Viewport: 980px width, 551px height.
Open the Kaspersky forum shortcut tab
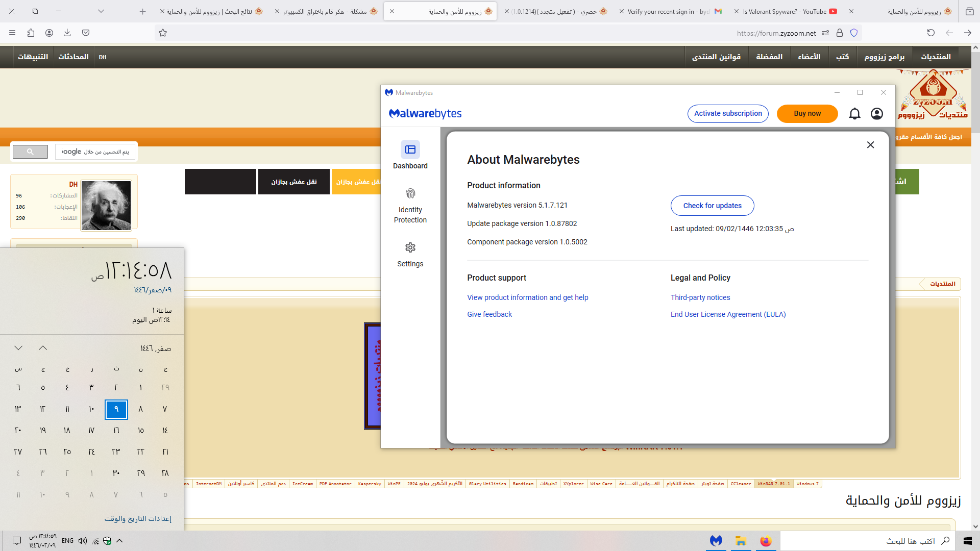coord(370,484)
